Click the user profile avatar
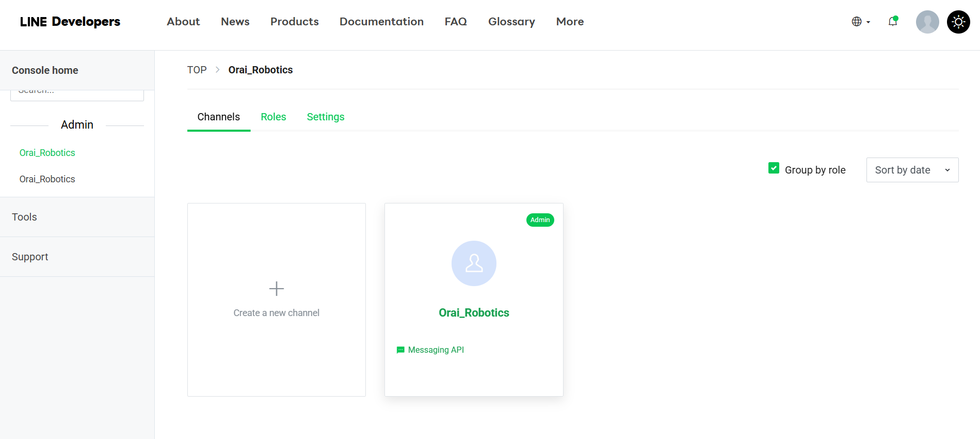 tap(927, 22)
